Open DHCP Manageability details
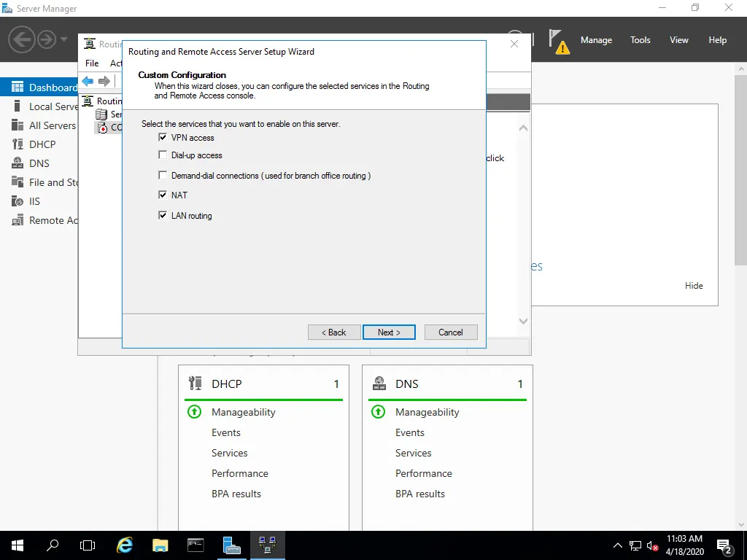The image size is (747, 560). (x=244, y=412)
